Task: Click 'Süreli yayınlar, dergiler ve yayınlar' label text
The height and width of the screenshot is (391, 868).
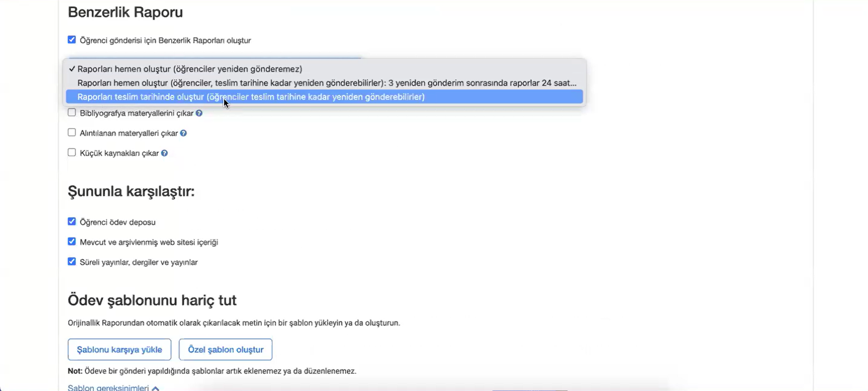Action: pyautogui.click(x=139, y=262)
